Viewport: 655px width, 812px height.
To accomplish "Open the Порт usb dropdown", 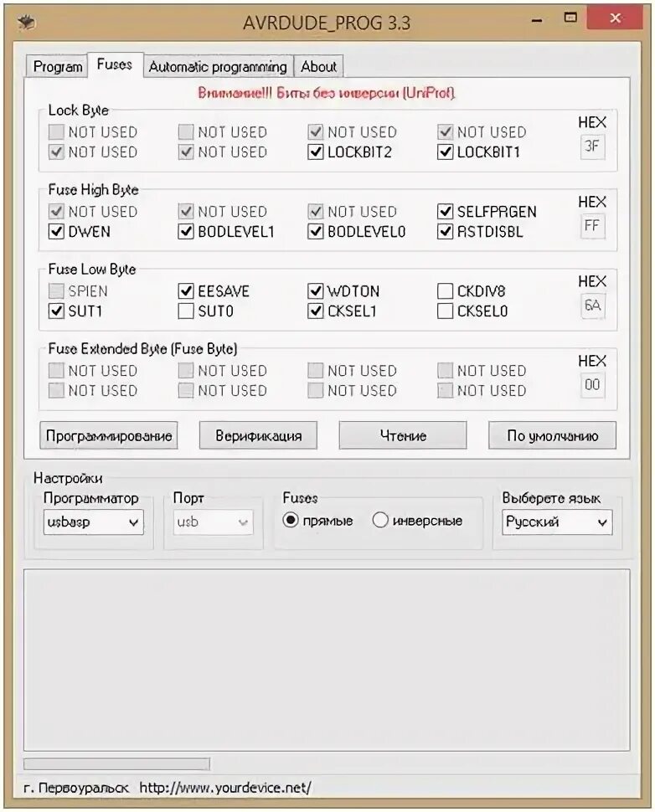I will (x=214, y=522).
